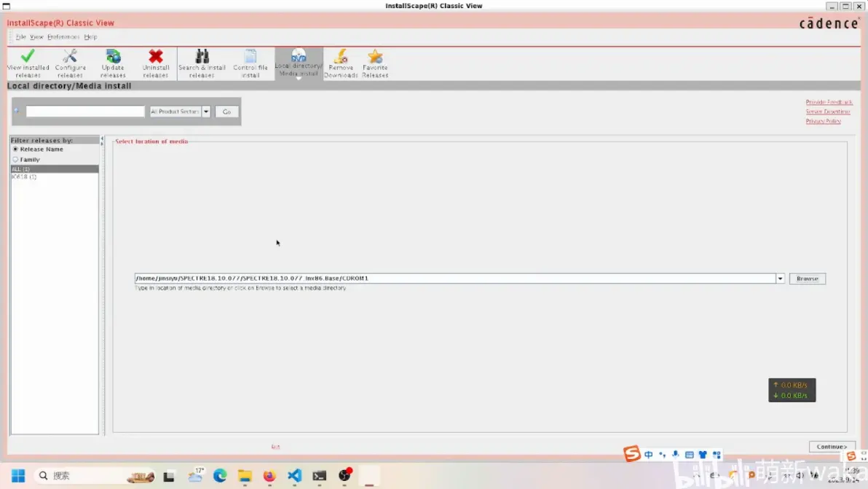The image size is (868, 489).
Task: Open the Provide Feedback link
Action: [829, 102]
